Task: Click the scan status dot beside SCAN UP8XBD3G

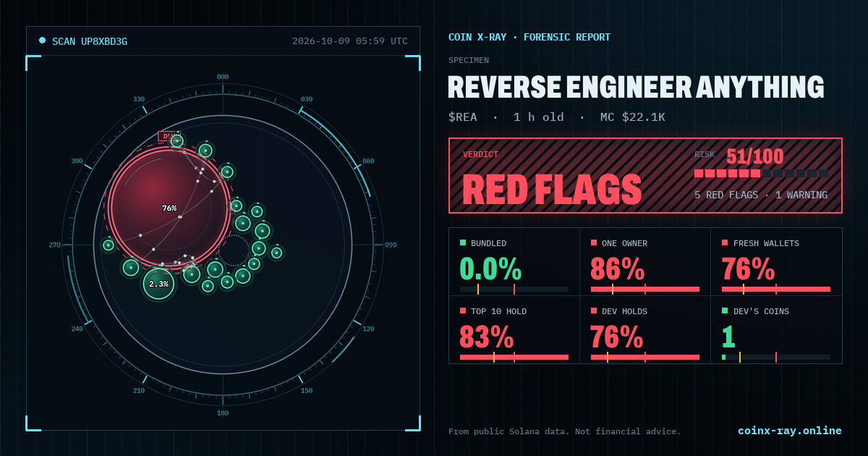Action: (42, 41)
